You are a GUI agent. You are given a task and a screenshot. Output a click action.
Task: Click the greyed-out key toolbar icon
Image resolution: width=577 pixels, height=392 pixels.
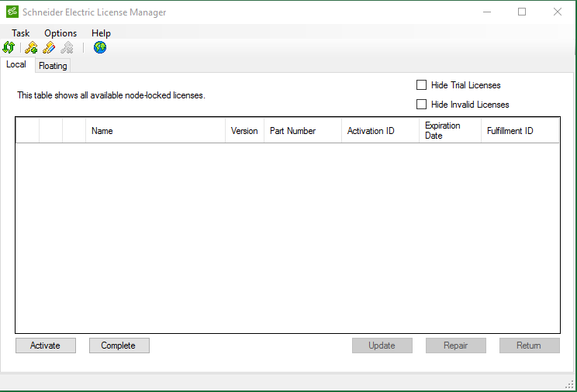[67, 47]
